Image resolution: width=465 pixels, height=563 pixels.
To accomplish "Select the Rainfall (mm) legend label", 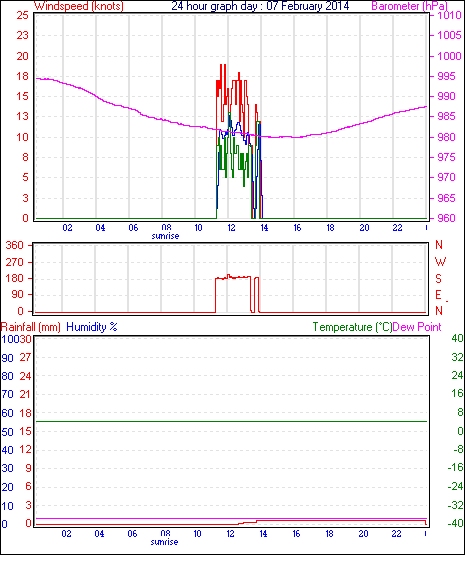I will 31,327.
